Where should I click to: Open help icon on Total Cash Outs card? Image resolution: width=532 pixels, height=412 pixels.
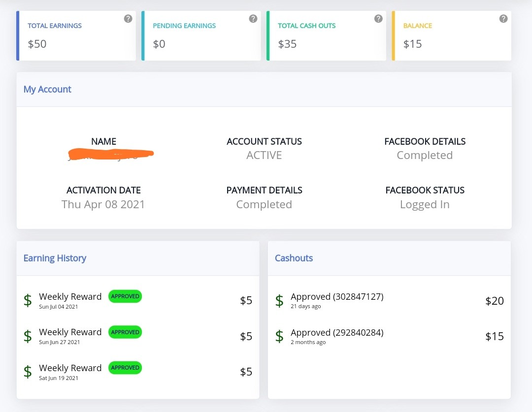click(x=378, y=19)
